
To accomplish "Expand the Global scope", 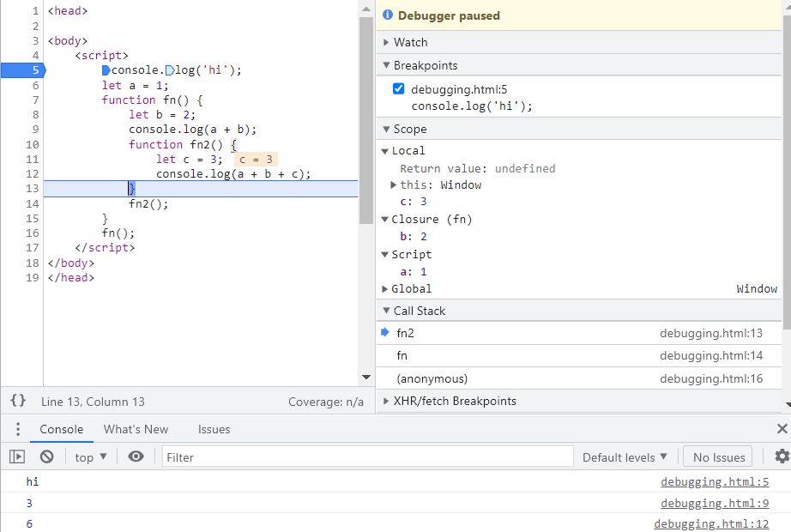I will point(385,288).
